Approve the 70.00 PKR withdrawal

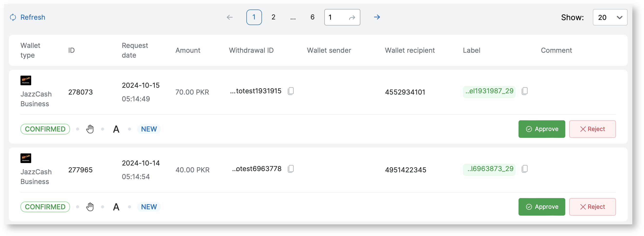541,129
